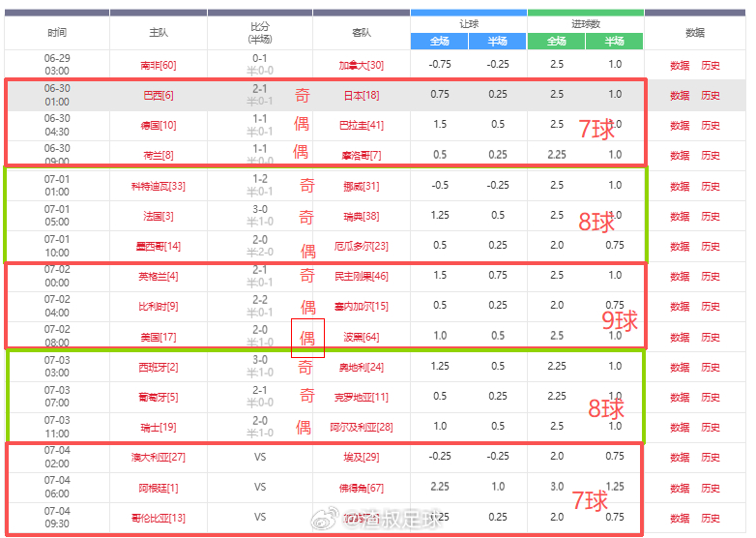756x538 pixels.
Task: Open home team 葡萄牙[5] link
Action: click(x=159, y=397)
